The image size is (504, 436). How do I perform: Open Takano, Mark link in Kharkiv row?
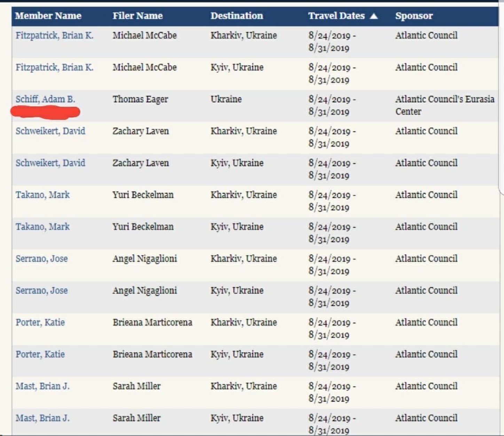[42, 195]
